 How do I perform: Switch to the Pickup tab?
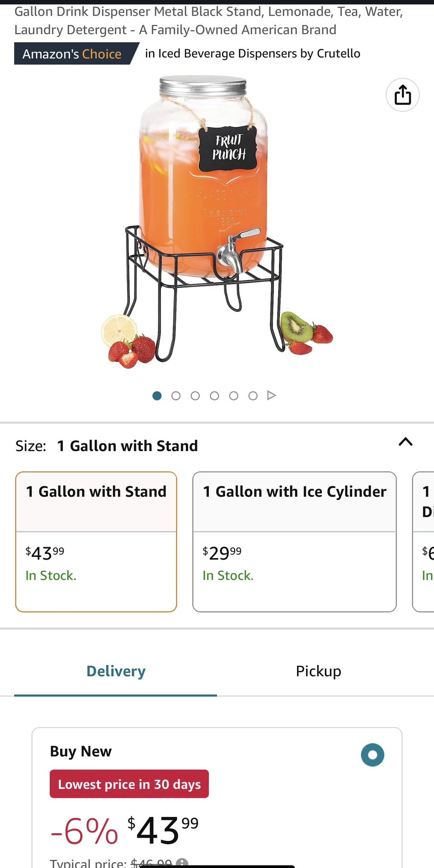pyautogui.click(x=318, y=671)
